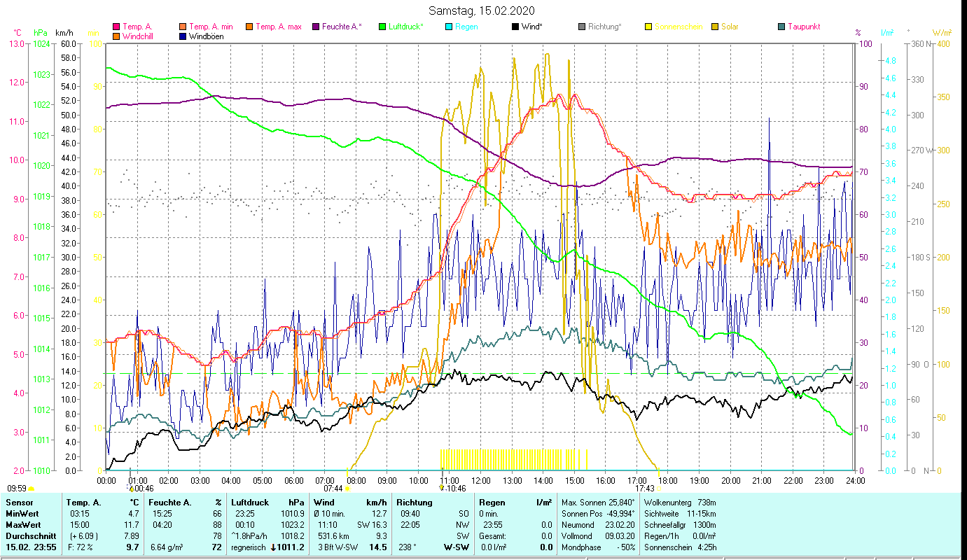Screen dimensions: 967x560
Task: Click the moonrise marker at 00:46
Action: pos(130,489)
